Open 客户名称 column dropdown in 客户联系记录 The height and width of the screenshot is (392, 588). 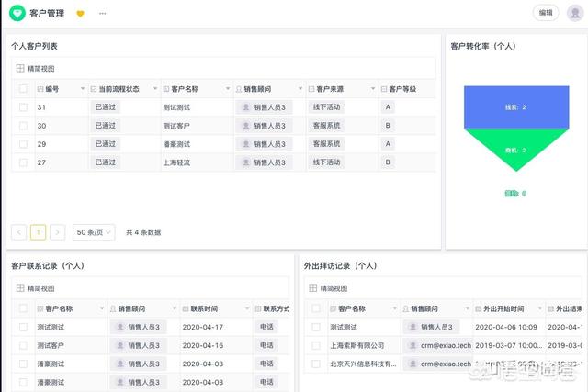(x=102, y=308)
